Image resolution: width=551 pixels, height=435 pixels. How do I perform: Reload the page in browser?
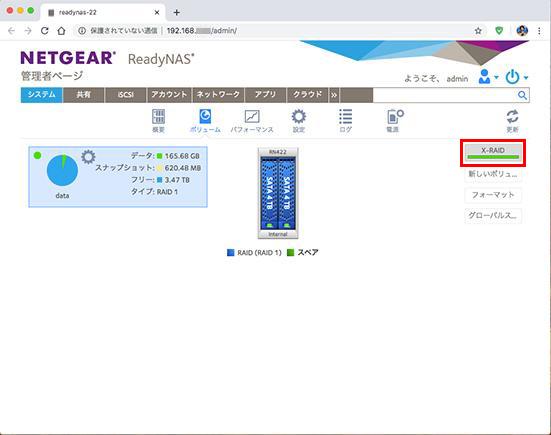[x=45, y=31]
